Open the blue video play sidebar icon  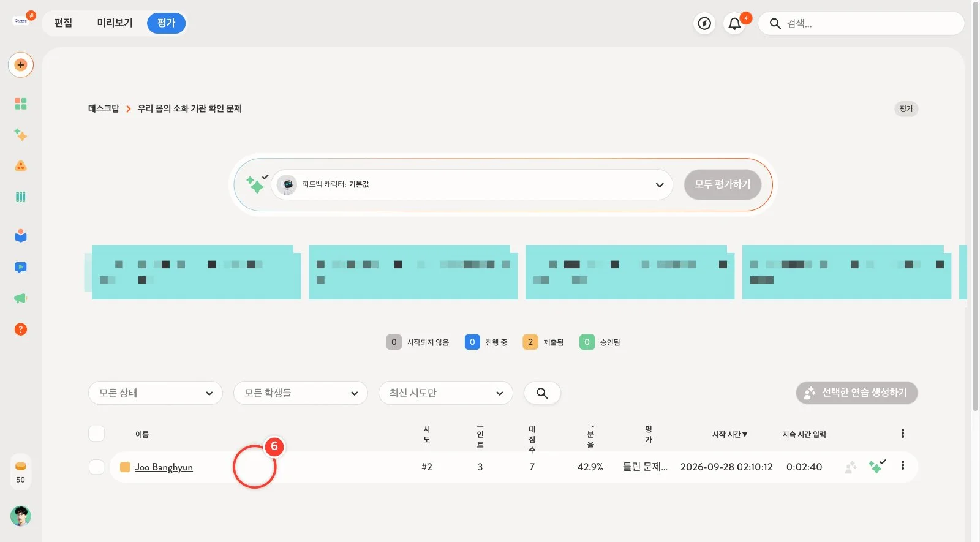[21, 268]
